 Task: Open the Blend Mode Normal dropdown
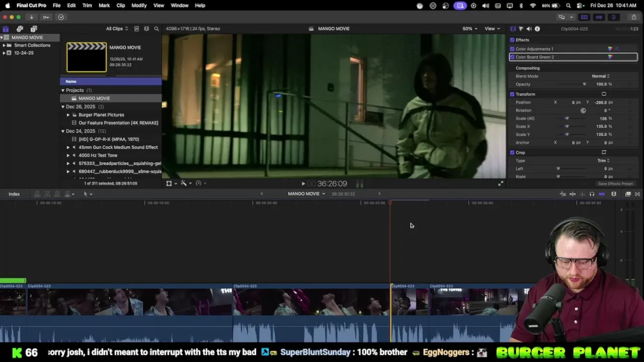click(601, 76)
